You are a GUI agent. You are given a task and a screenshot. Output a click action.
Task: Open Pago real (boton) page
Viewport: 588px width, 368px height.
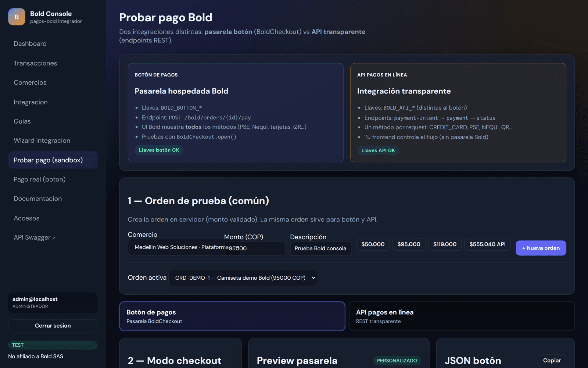53,179
